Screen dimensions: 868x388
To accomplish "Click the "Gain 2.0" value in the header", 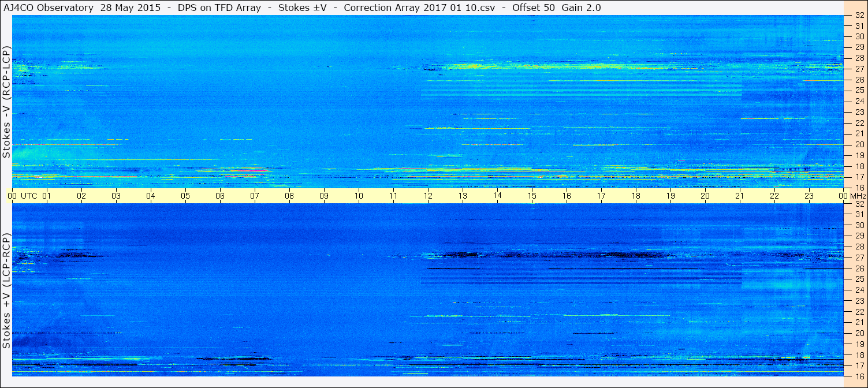I will coord(582,8).
